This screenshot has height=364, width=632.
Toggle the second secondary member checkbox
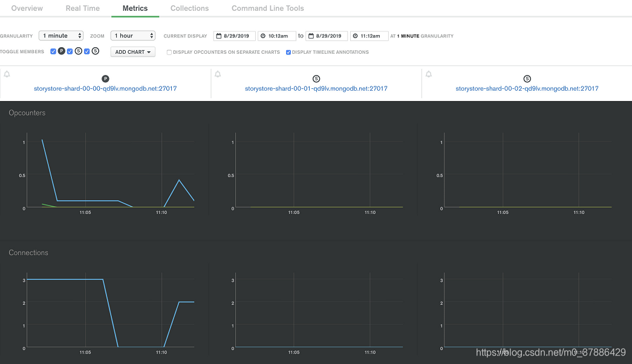click(x=86, y=51)
